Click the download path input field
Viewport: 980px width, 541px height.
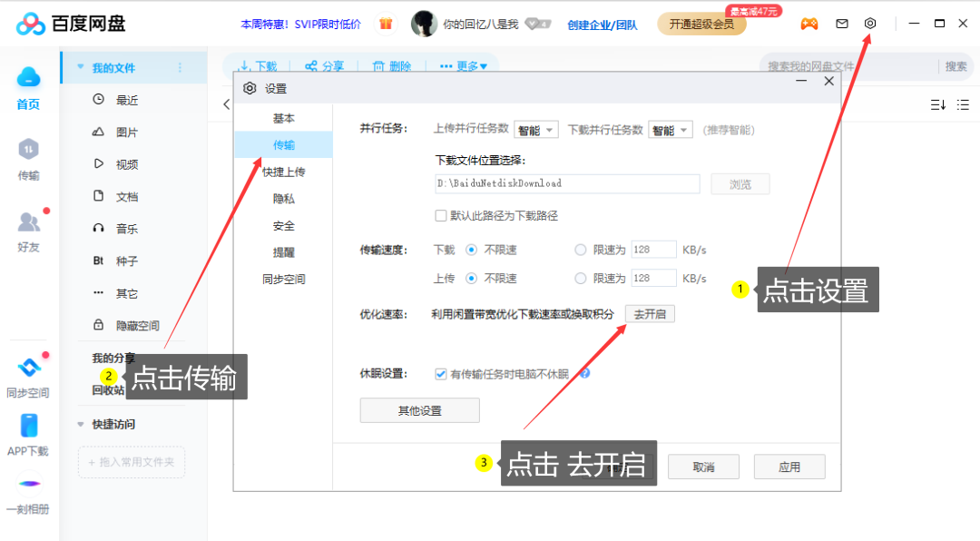point(567,184)
